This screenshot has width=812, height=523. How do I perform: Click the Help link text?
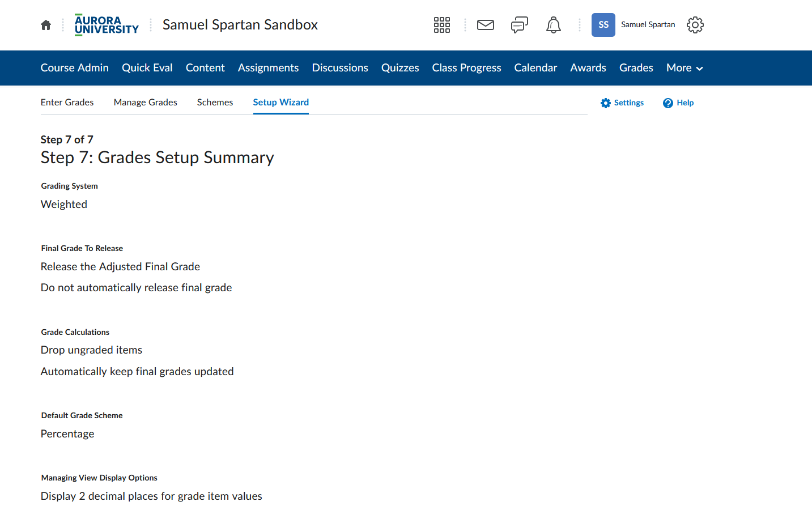[685, 103]
